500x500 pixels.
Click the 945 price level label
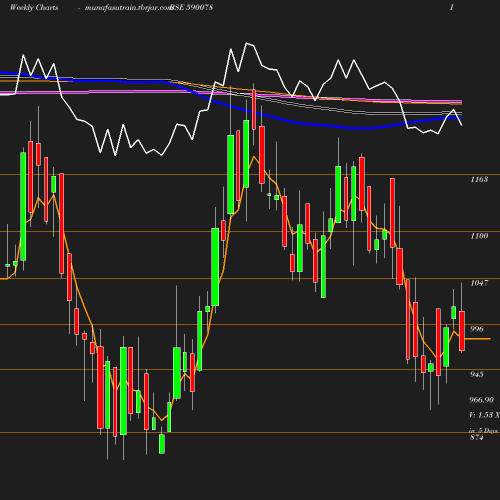point(477,374)
